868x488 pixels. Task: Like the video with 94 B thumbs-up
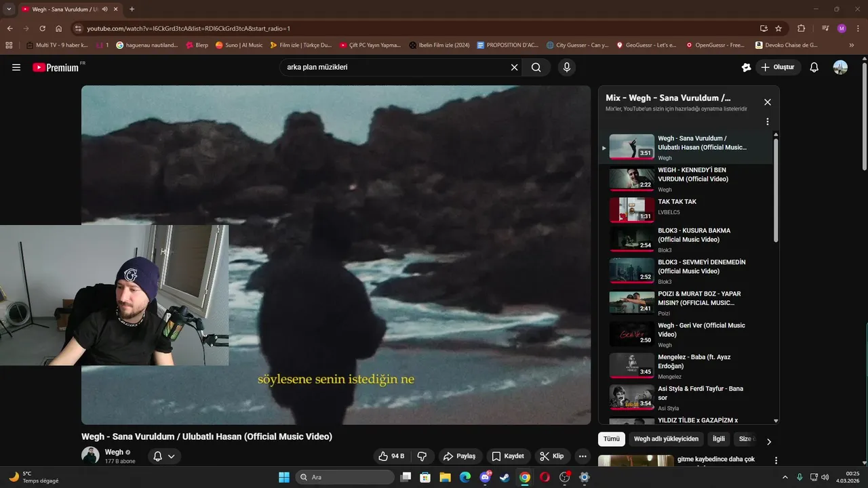click(391, 456)
